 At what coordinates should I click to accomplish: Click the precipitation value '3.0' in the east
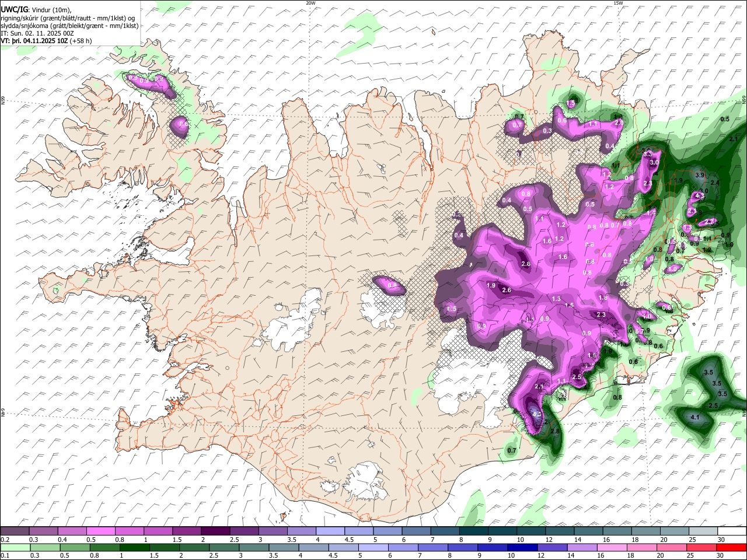[x=654, y=163]
